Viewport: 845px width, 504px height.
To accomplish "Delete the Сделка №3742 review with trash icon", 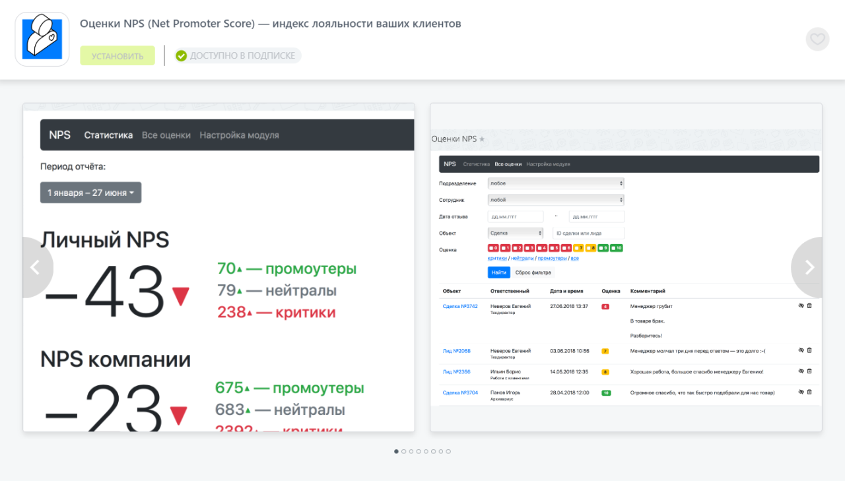I will pos(809,306).
